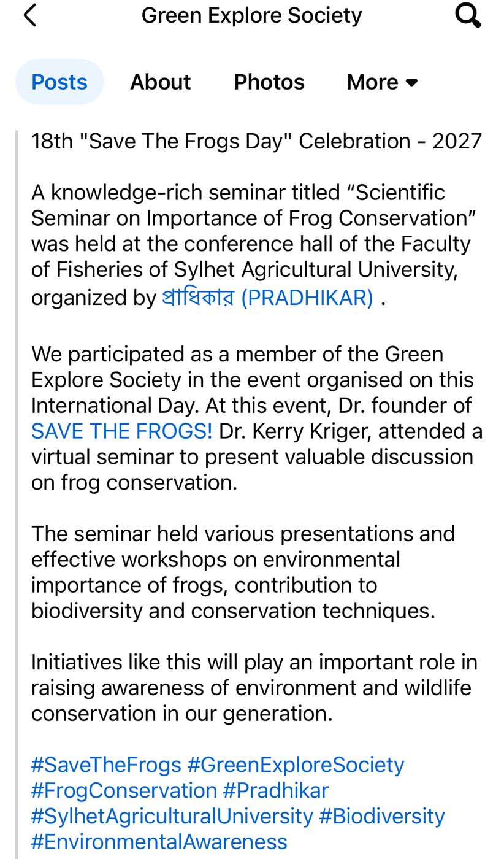Screen dimensions: 504x859
Task: Click the paragraph about seminar presentations and workshops
Action: pyautogui.click(x=243, y=572)
